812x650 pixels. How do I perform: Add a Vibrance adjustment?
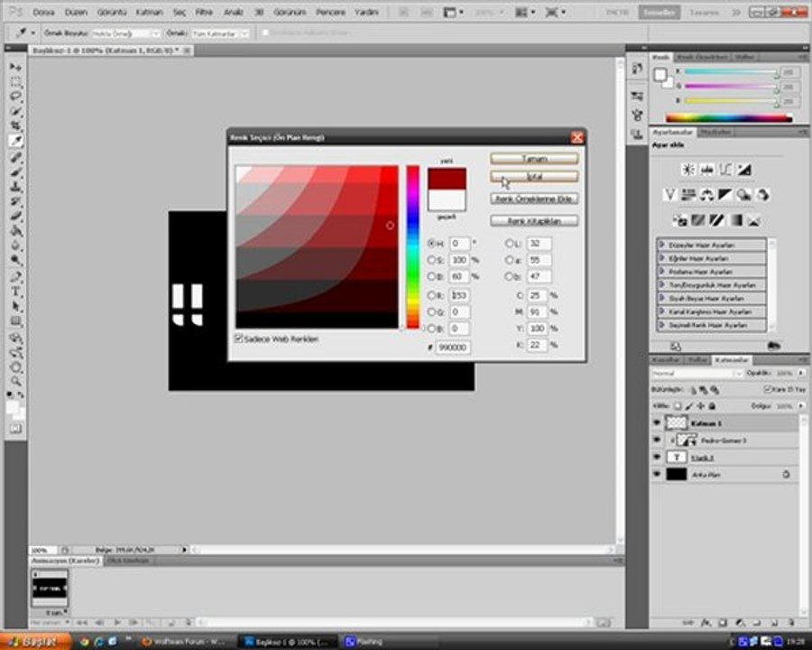(x=669, y=195)
